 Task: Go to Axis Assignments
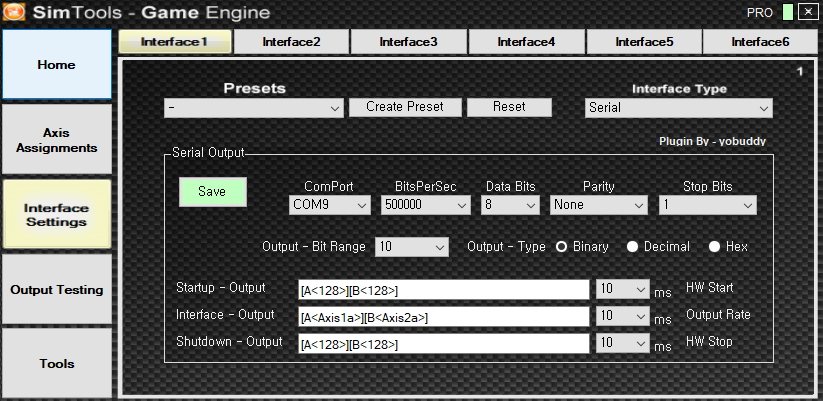[x=56, y=140]
